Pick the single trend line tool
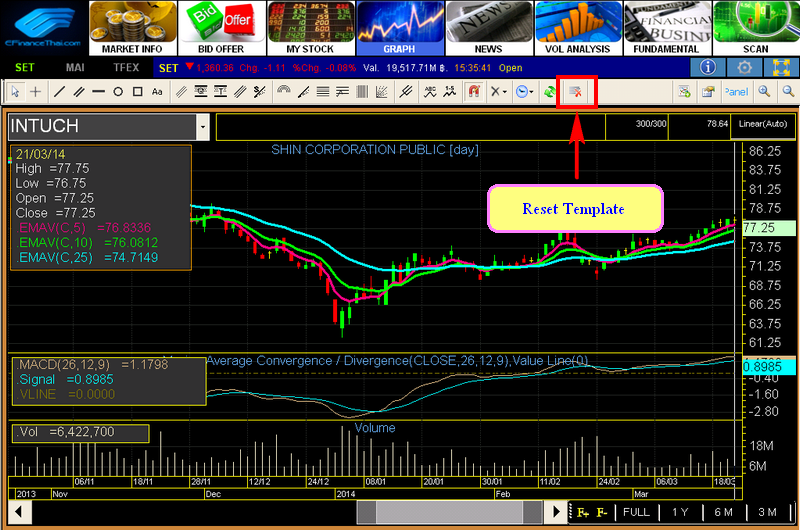The width and height of the screenshot is (800, 530). [x=59, y=92]
